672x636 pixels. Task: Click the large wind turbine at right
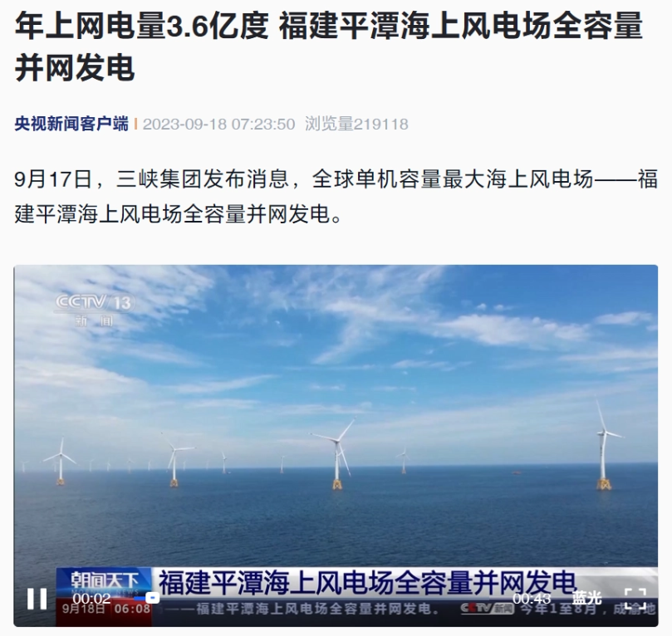[604, 445]
